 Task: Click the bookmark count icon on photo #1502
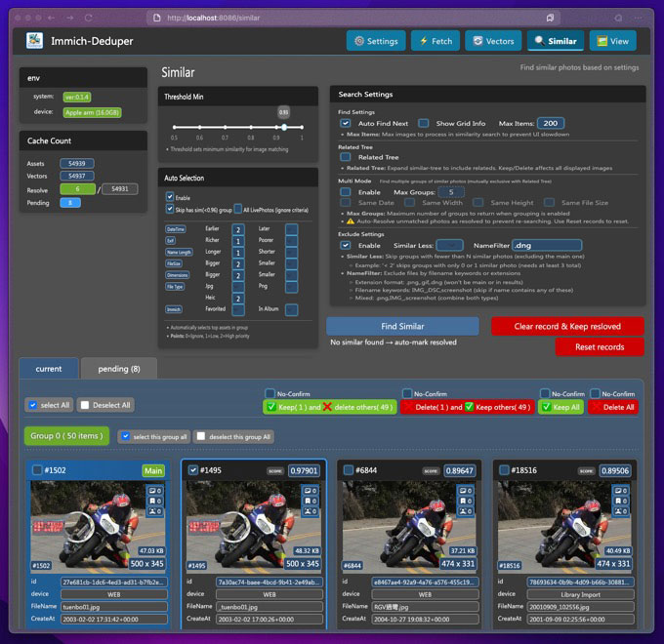(x=154, y=501)
